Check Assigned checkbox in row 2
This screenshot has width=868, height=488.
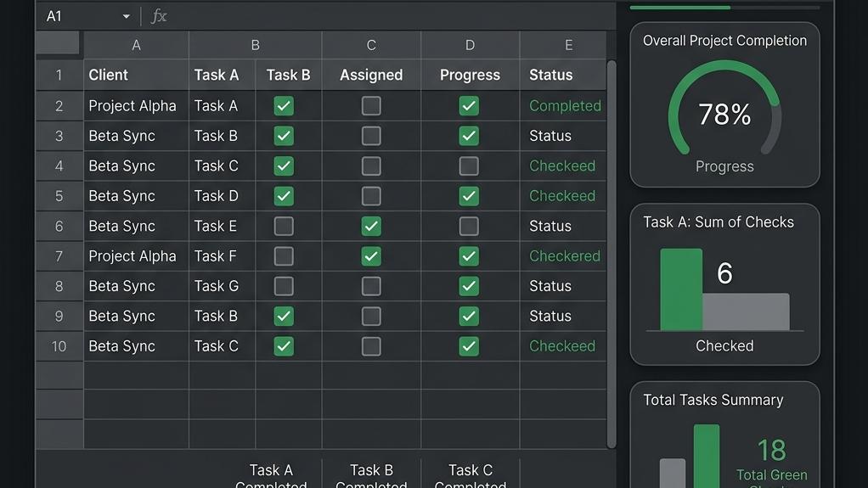point(371,106)
